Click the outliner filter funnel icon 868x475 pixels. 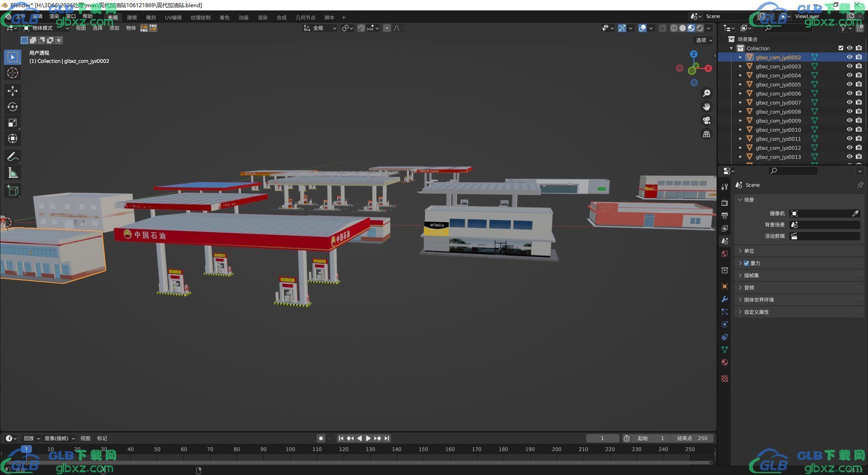click(843, 28)
